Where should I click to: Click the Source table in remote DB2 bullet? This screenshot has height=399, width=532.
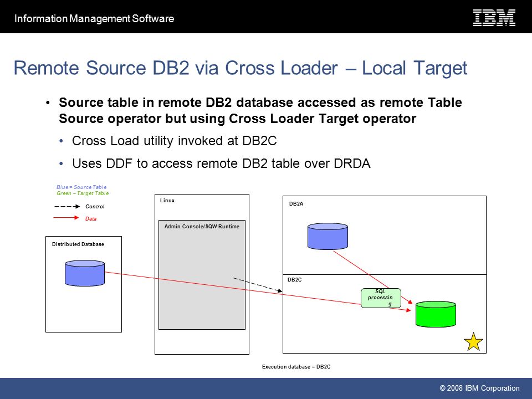[260, 111]
